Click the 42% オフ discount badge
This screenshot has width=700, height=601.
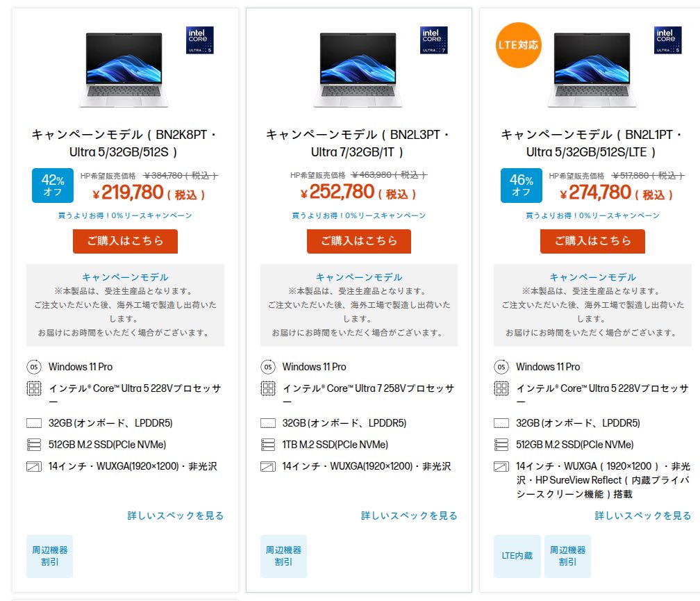click(x=53, y=186)
